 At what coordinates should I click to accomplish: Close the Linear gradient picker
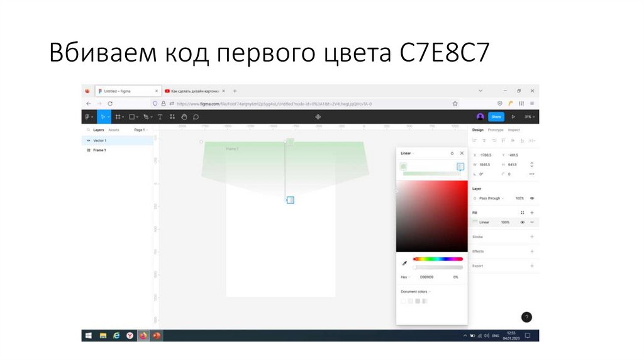click(x=462, y=153)
